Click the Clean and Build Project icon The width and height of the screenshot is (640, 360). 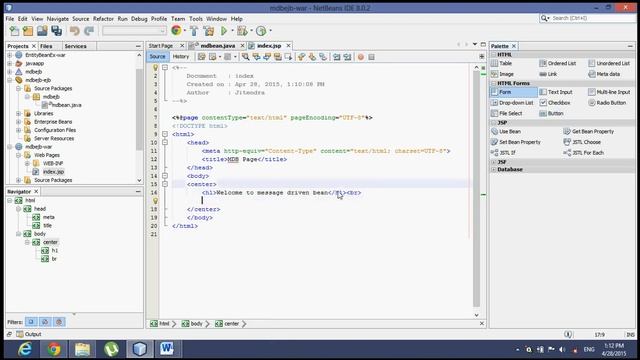209,31
